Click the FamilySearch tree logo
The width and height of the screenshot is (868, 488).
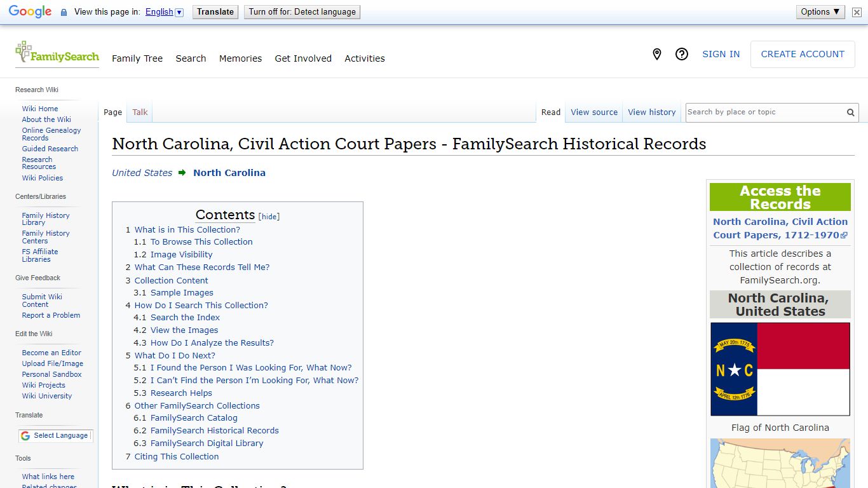tap(57, 53)
